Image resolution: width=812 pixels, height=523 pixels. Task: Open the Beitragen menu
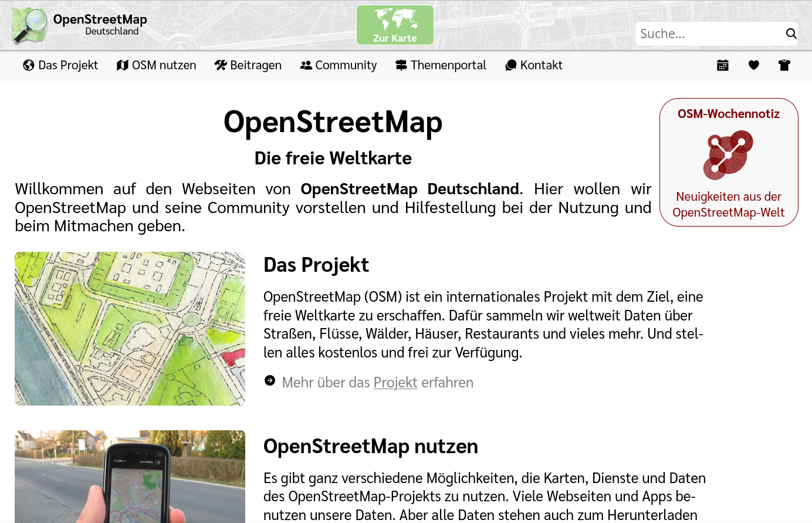(x=248, y=65)
